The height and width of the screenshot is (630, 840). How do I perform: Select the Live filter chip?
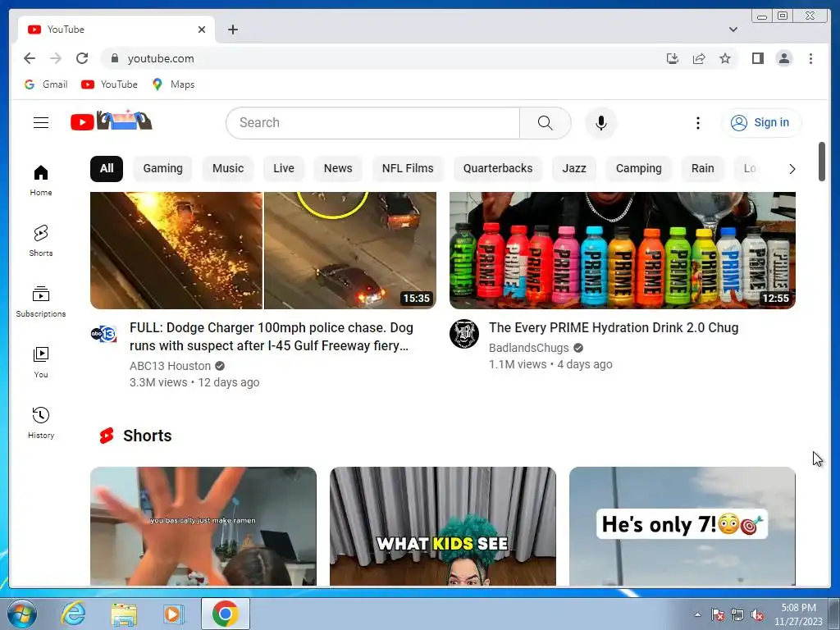pyautogui.click(x=283, y=169)
